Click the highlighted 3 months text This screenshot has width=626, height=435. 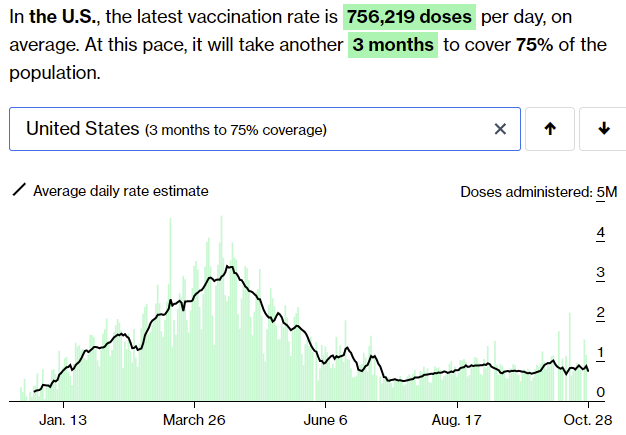point(393,45)
